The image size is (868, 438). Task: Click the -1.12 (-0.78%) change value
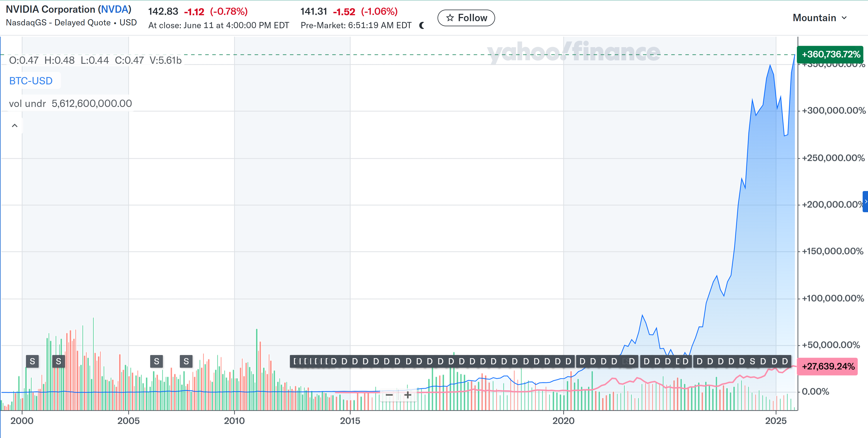[x=216, y=12]
